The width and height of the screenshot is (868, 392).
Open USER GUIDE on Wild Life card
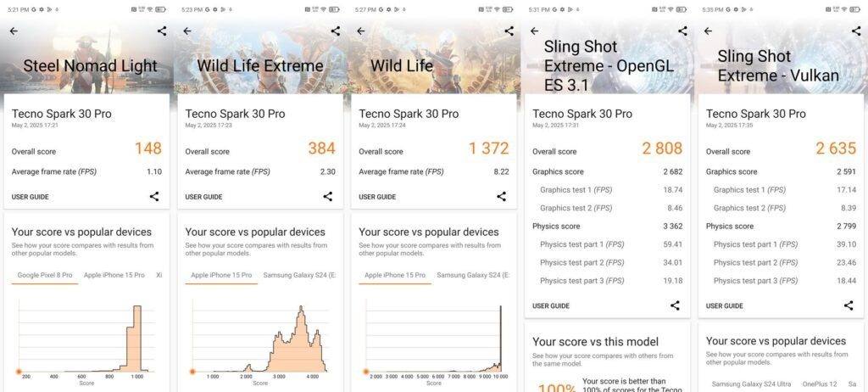pos(377,197)
